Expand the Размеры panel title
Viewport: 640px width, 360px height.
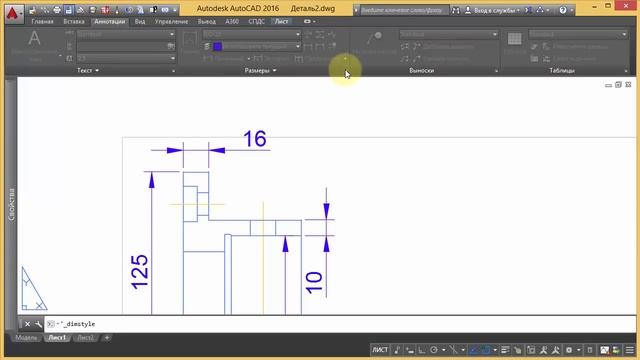coord(260,71)
